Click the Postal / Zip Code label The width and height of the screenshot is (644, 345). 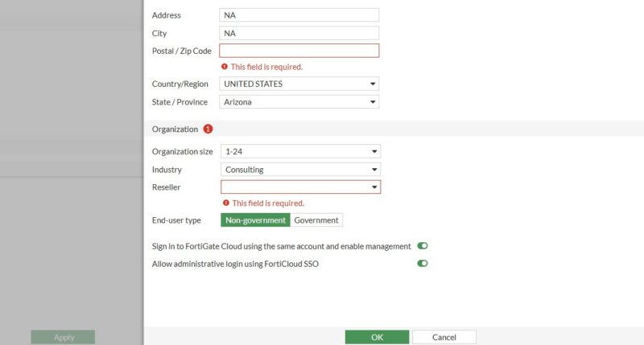(x=182, y=51)
